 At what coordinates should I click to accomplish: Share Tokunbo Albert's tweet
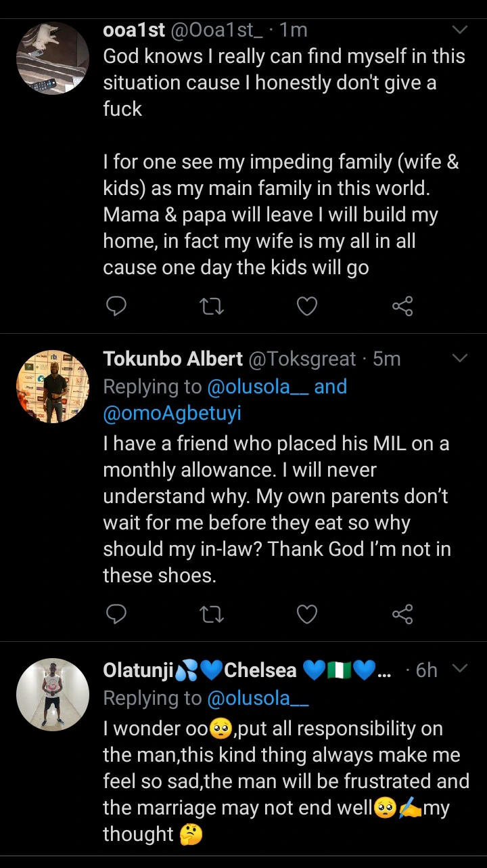[x=402, y=614]
